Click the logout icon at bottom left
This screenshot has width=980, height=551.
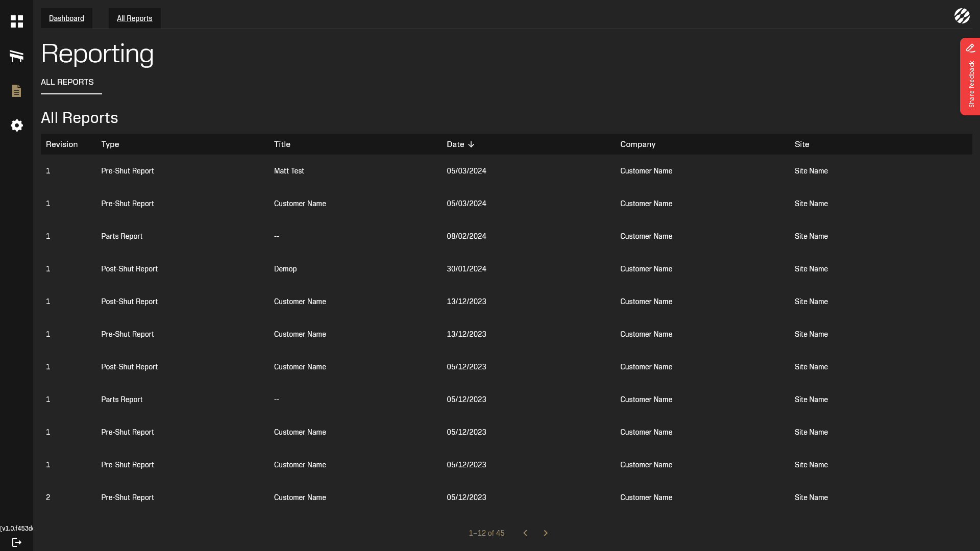[17, 542]
